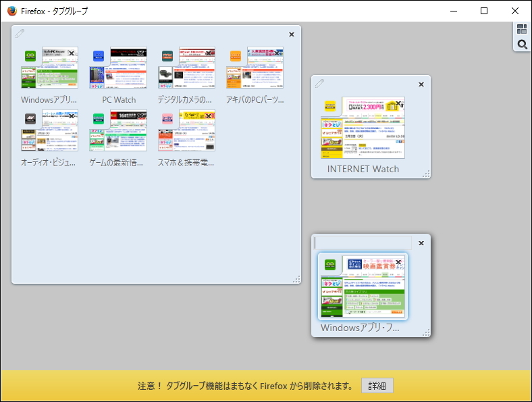Click the ゲームの最新情 green favicon
The height and width of the screenshot is (402, 532).
(x=99, y=118)
